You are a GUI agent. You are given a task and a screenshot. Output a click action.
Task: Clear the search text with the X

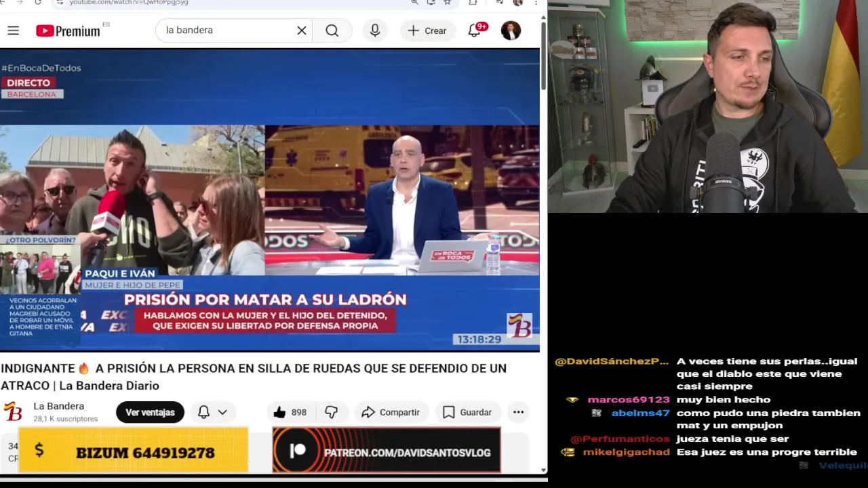coord(302,30)
